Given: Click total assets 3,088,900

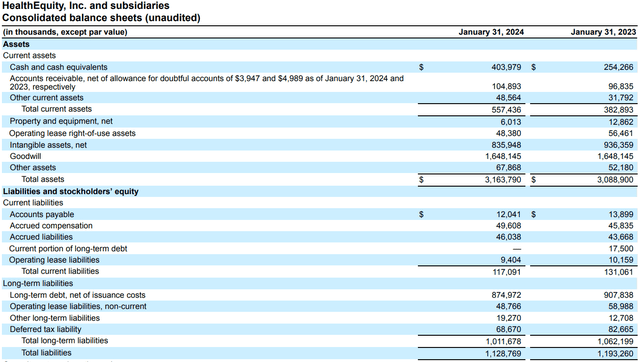Looking at the screenshot, I should 616,180.
